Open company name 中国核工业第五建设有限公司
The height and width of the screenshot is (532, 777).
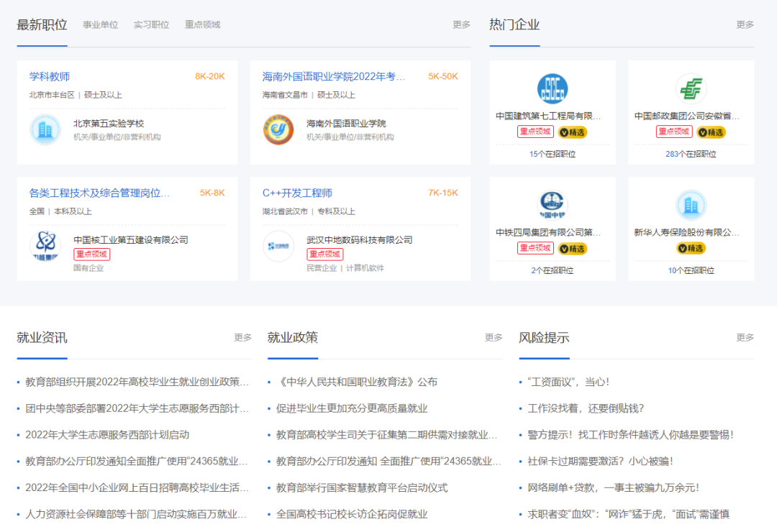131,239
